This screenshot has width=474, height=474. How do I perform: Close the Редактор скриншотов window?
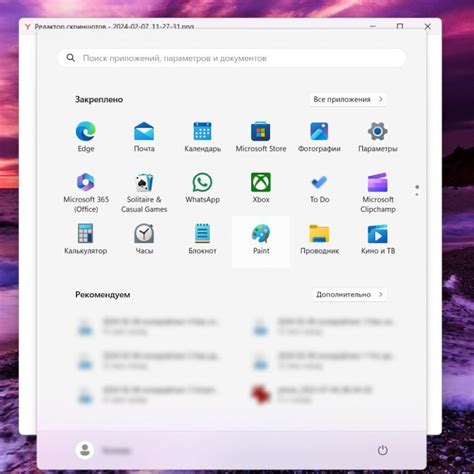pyautogui.click(x=427, y=26)
